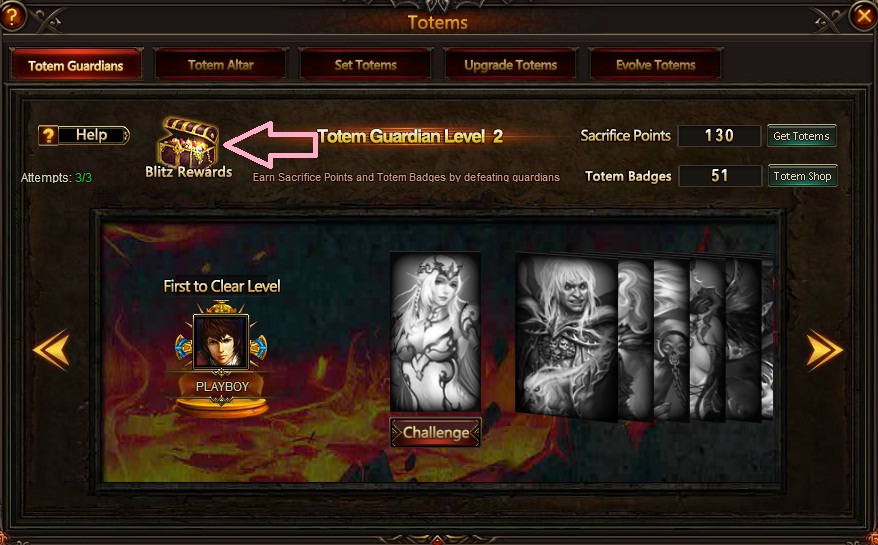Select the Totem Guardians tab
878x545 pixels.
(76, 65)
